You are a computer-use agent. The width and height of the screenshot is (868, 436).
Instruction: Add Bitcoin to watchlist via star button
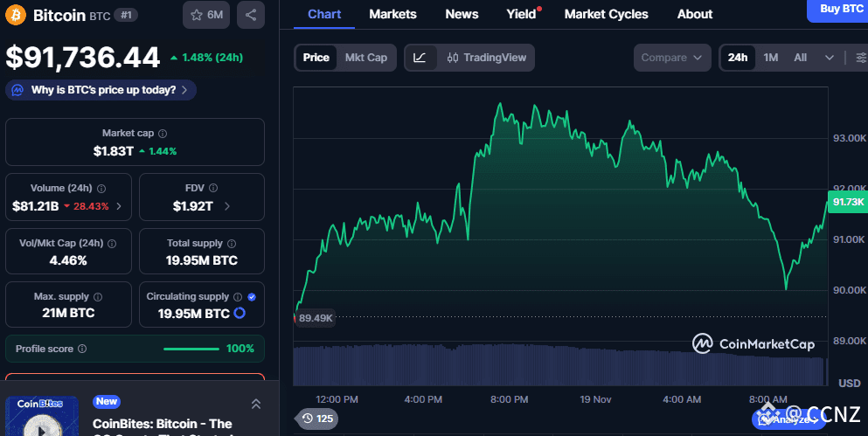(x=206, y=15)
